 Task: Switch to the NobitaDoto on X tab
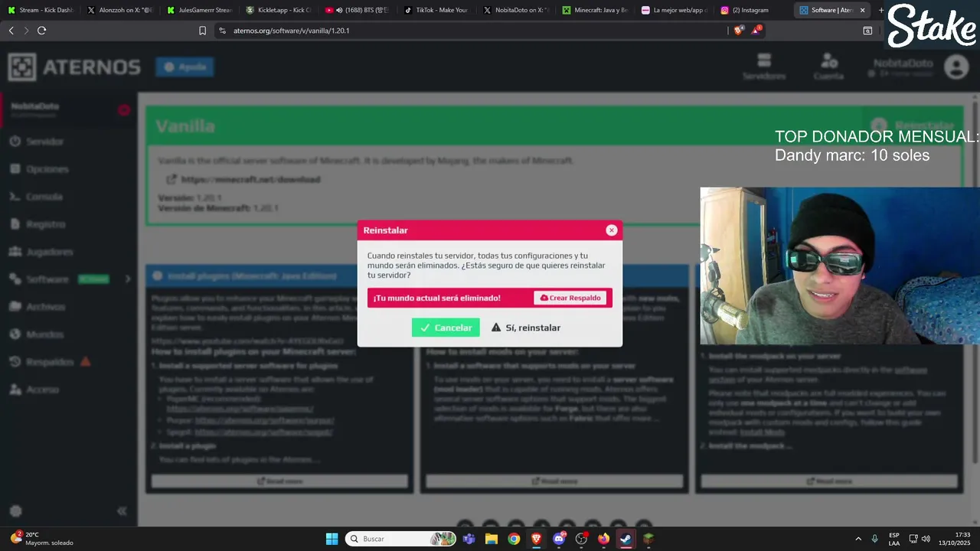click(x=517, y=10)
